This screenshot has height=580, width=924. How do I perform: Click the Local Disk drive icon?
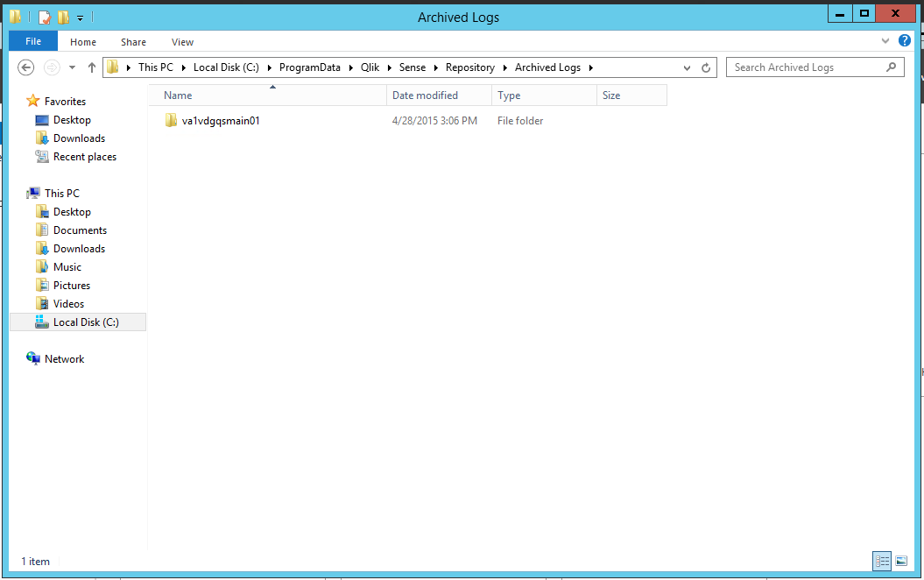click(x=42, y=322)
